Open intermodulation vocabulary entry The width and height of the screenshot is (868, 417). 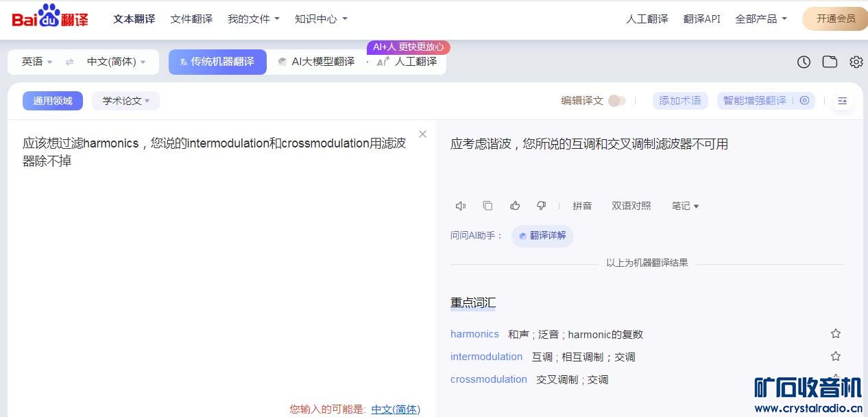click(486, 357)
